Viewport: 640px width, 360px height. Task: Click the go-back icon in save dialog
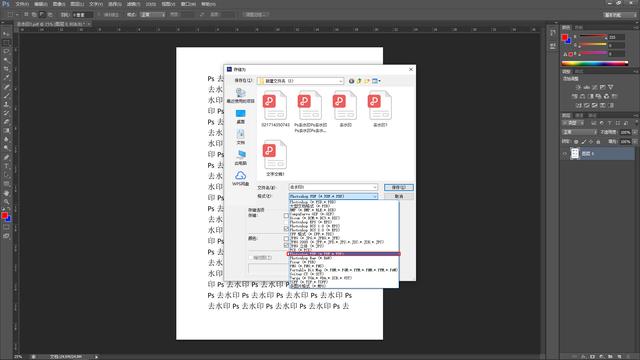[x=351, y=81]
